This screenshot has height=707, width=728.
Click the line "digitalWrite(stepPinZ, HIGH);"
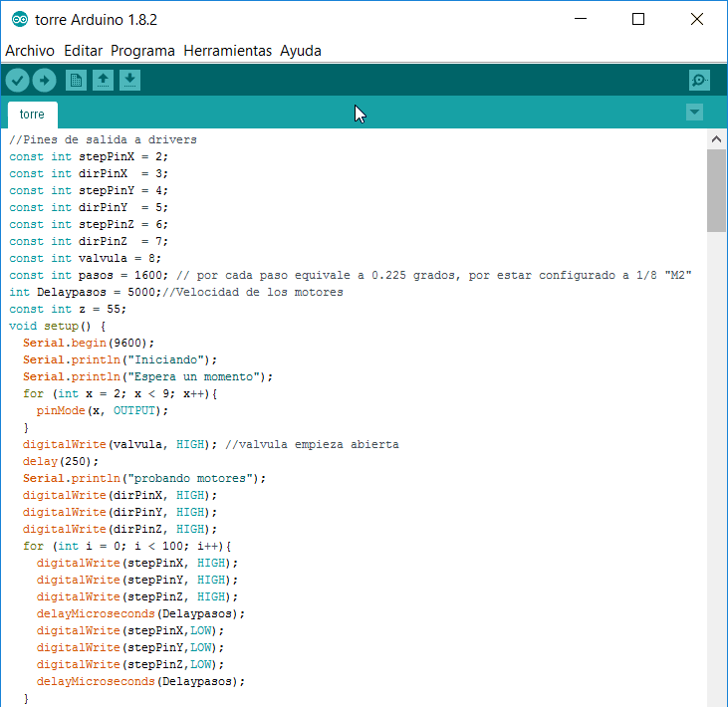pyautogui.click(x=137, y=596)
